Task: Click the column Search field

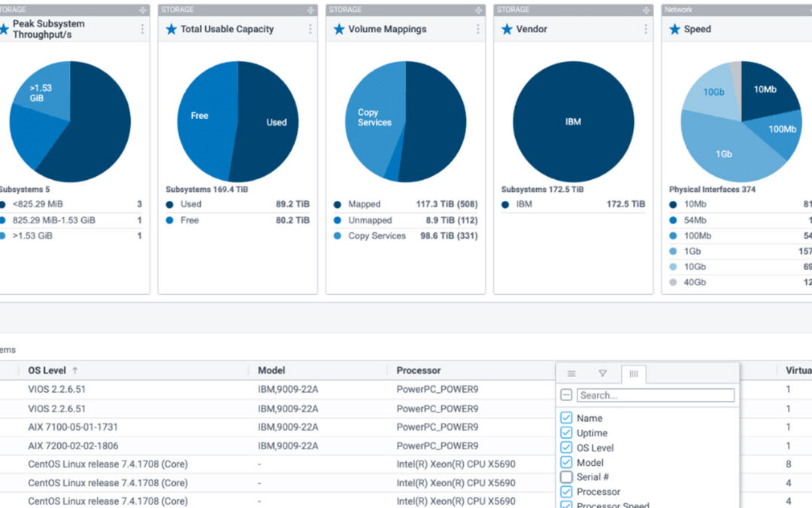Action: [x=656, y=395]
